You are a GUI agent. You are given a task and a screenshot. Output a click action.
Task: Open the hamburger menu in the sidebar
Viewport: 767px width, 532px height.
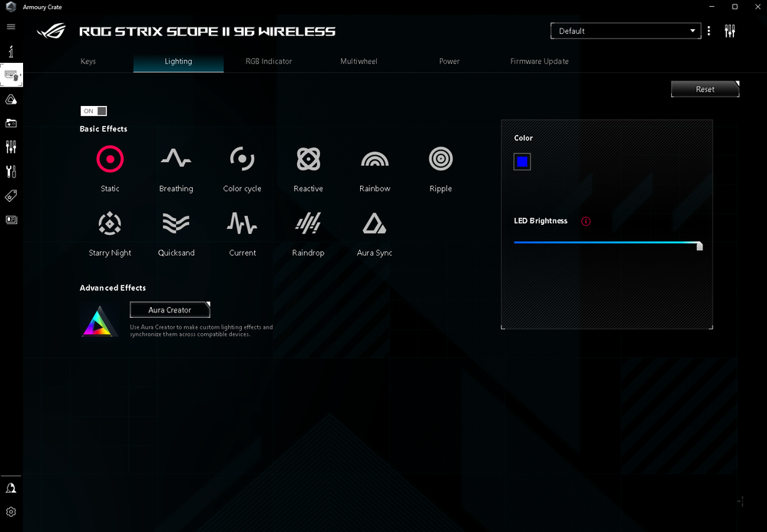click(x=11, y=27)
